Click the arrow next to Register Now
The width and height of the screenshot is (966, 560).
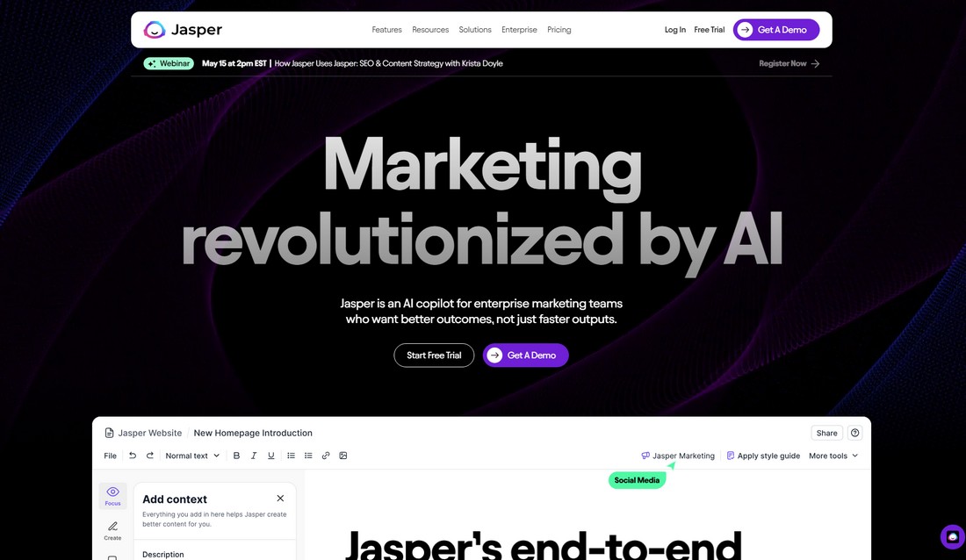[x=815, y=63]
